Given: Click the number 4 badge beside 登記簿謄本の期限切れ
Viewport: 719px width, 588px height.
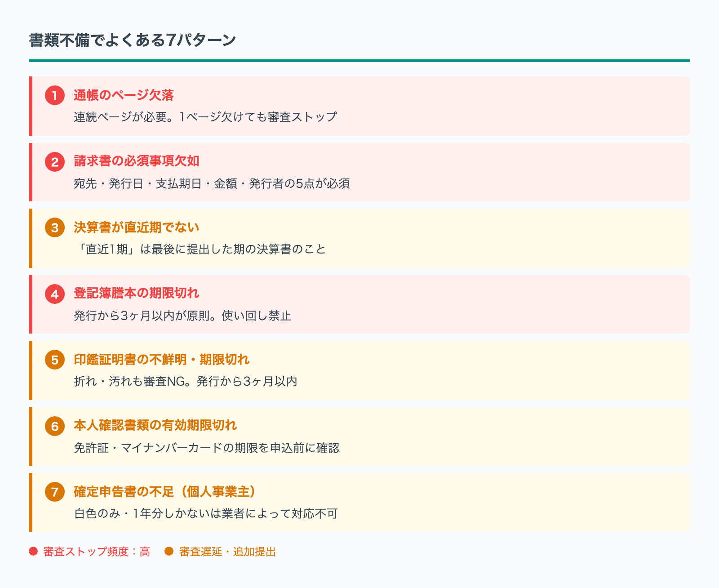Looking at the screenshot, I should tap(55, 294).
